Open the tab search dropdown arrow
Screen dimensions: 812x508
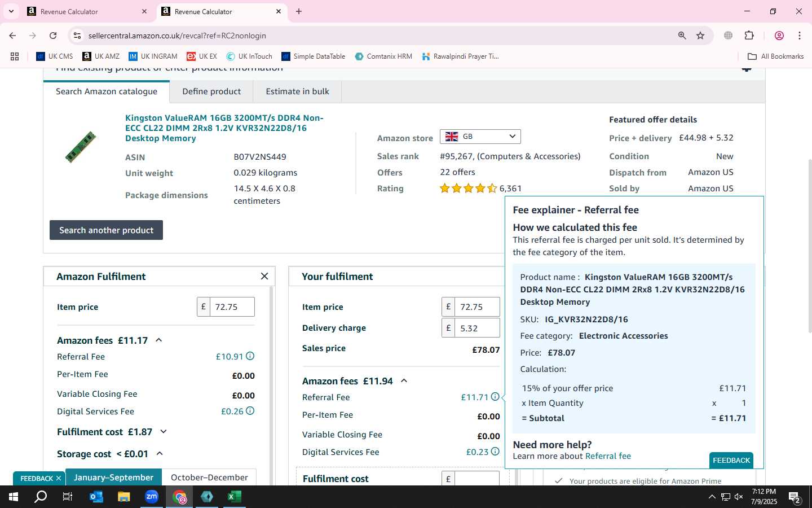11,11
